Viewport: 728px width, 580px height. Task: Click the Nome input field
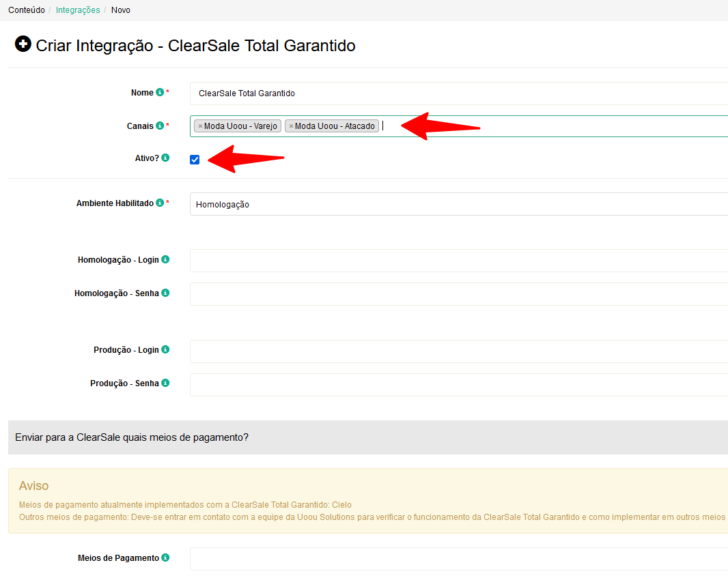tap(459, 93)
